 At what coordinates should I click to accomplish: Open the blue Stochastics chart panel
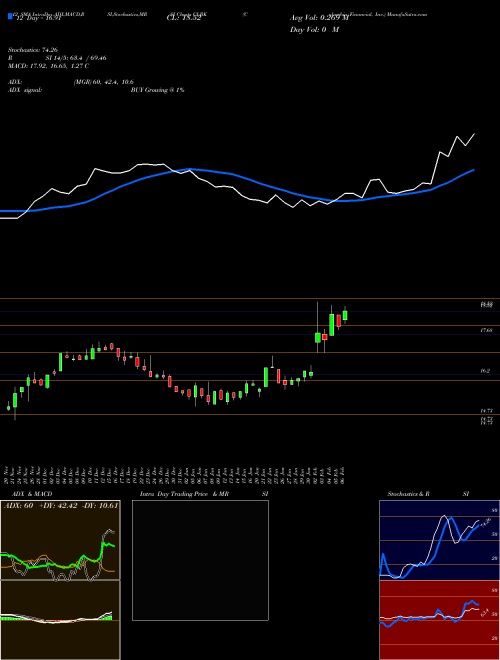(x=440, y=540)
